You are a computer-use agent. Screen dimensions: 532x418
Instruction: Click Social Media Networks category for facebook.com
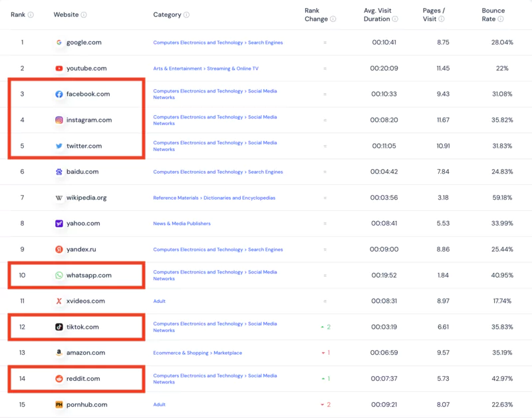point(215,94)
